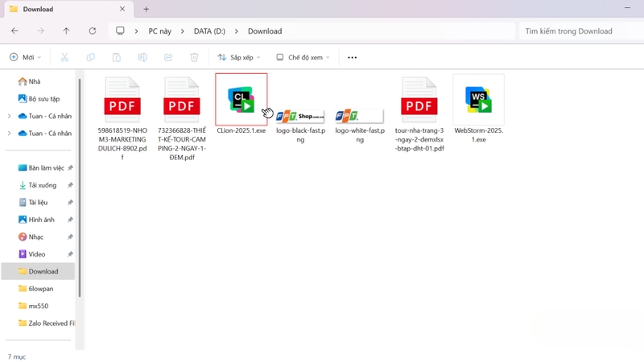Image resolution: width=644 pixels, height=362 pixels.
Task: Open Hình ảnh in sidebar
Action: click(38, 220)
